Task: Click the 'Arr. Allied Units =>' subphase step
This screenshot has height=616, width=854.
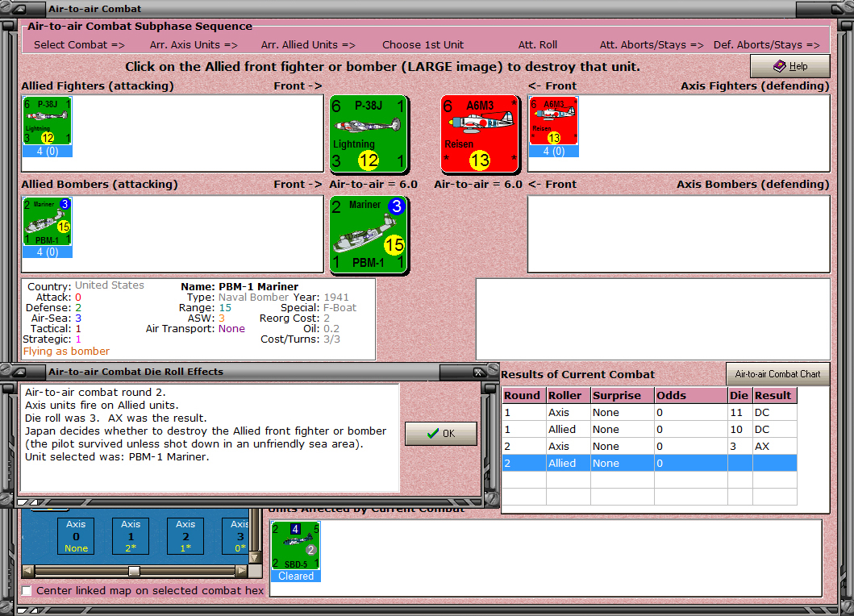Action: [x=308, y=44]
